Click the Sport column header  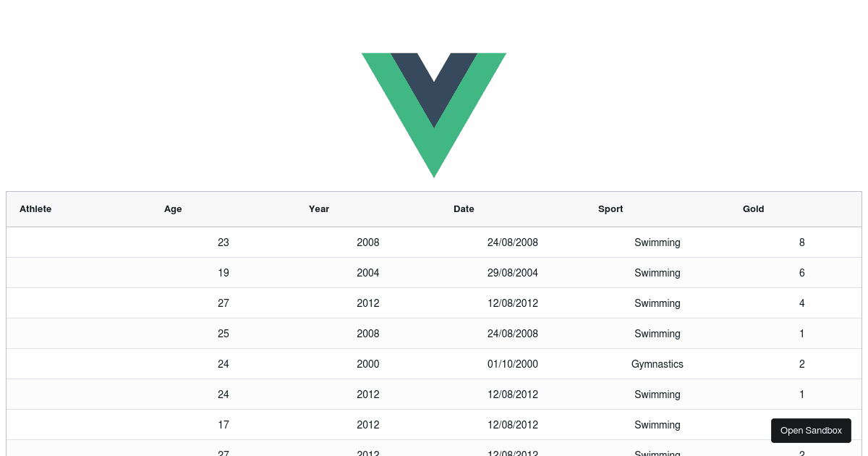coord(610,209)
